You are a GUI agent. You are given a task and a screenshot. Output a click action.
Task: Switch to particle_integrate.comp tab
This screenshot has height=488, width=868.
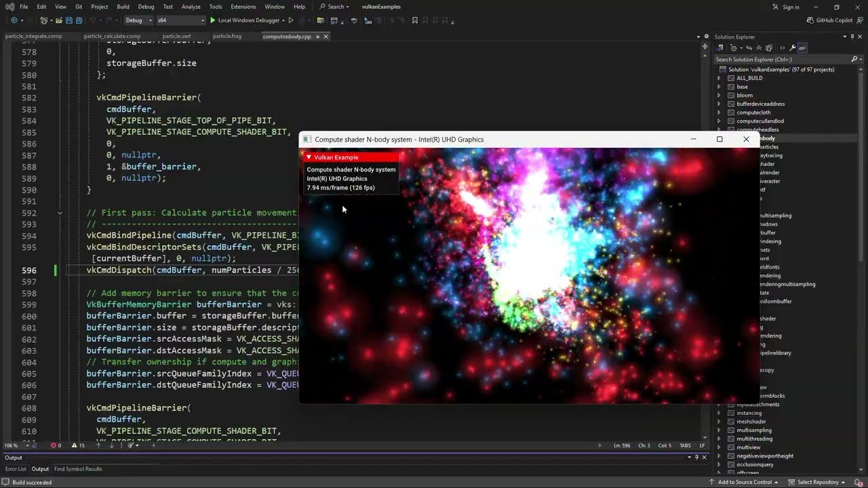[x=34, y=37]
